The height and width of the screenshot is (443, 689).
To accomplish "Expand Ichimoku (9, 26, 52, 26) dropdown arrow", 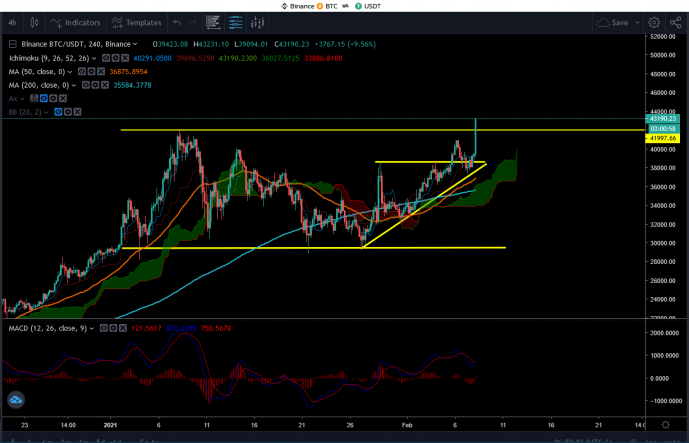I will tap(94, 58).
